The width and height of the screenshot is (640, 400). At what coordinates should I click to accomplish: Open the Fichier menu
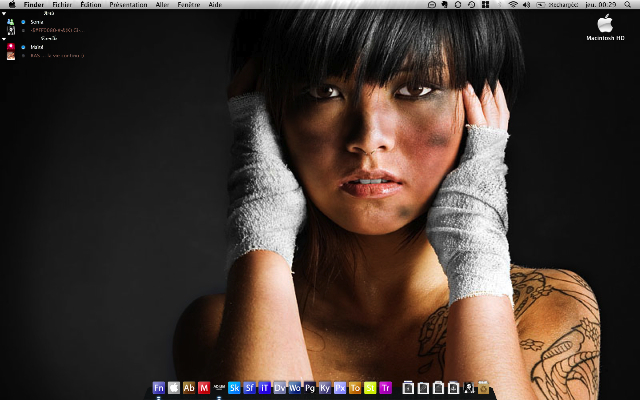click(62, 4)
